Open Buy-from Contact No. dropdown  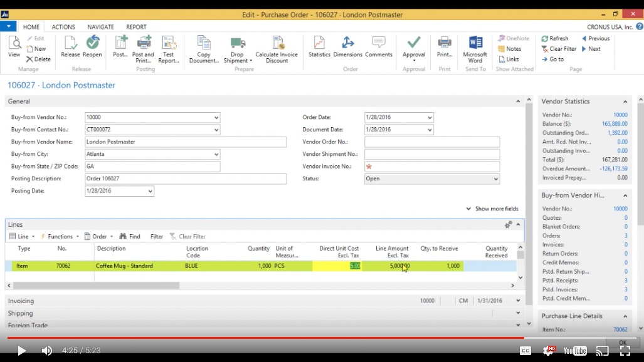pos(216,130)
